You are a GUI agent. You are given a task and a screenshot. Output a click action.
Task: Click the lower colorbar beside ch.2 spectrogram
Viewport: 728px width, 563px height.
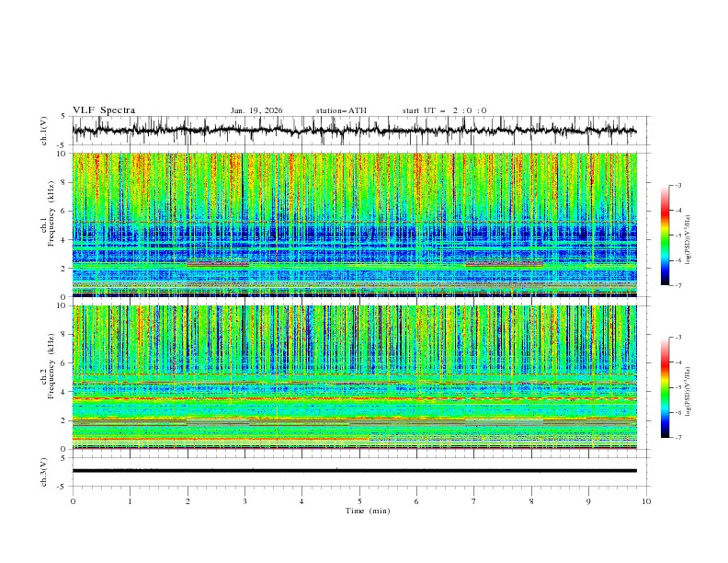pos(665,387)
